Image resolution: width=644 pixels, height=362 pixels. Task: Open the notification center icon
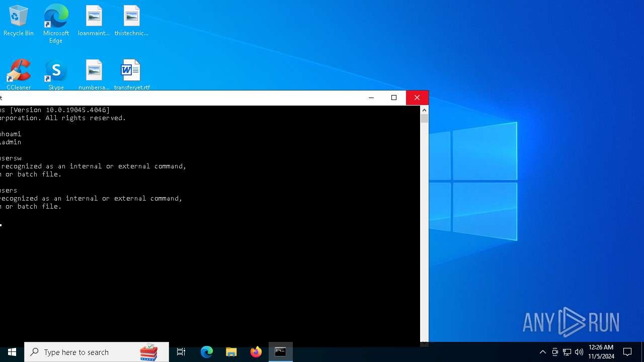tap(627, 352)
